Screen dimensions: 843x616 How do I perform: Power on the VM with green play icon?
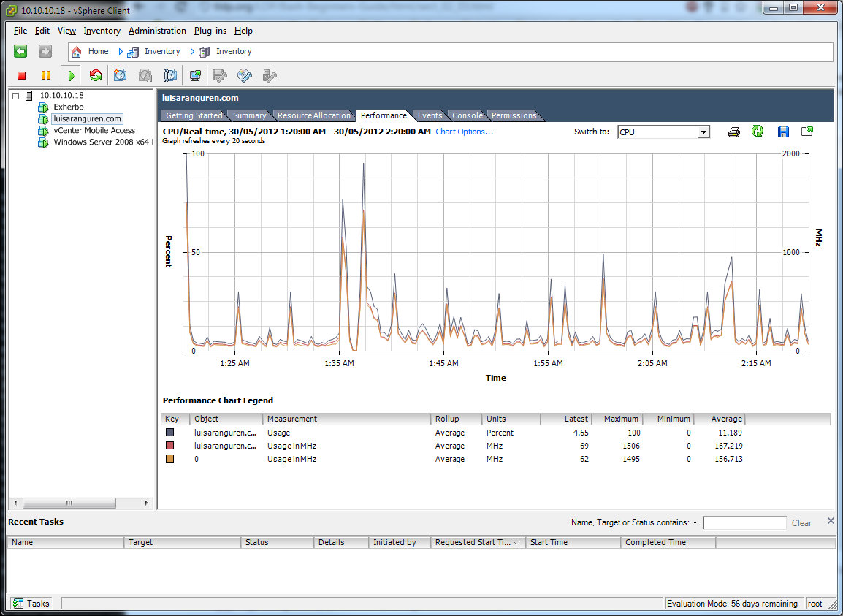click(71, 75)
